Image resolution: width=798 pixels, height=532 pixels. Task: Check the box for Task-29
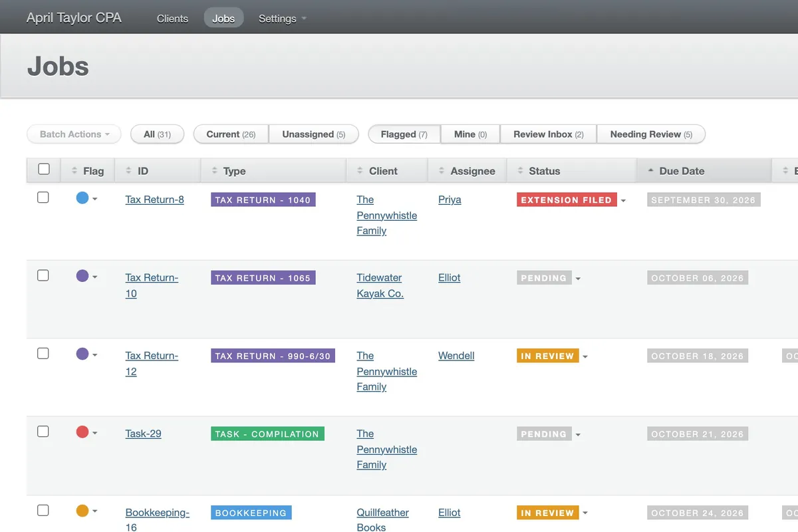coord(43,432)
